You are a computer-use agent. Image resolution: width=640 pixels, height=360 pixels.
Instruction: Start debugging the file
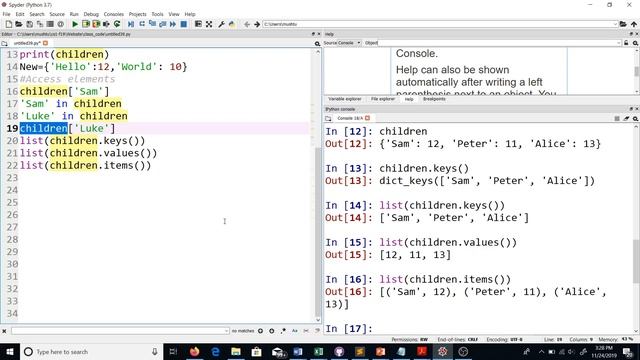coord(131,24)
